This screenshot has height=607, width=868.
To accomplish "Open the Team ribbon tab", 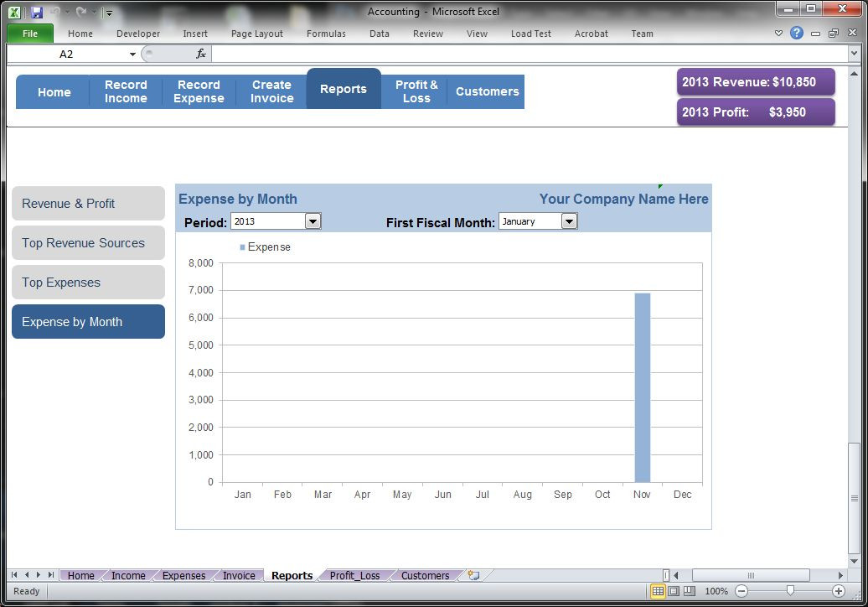I will coord(642,34).
